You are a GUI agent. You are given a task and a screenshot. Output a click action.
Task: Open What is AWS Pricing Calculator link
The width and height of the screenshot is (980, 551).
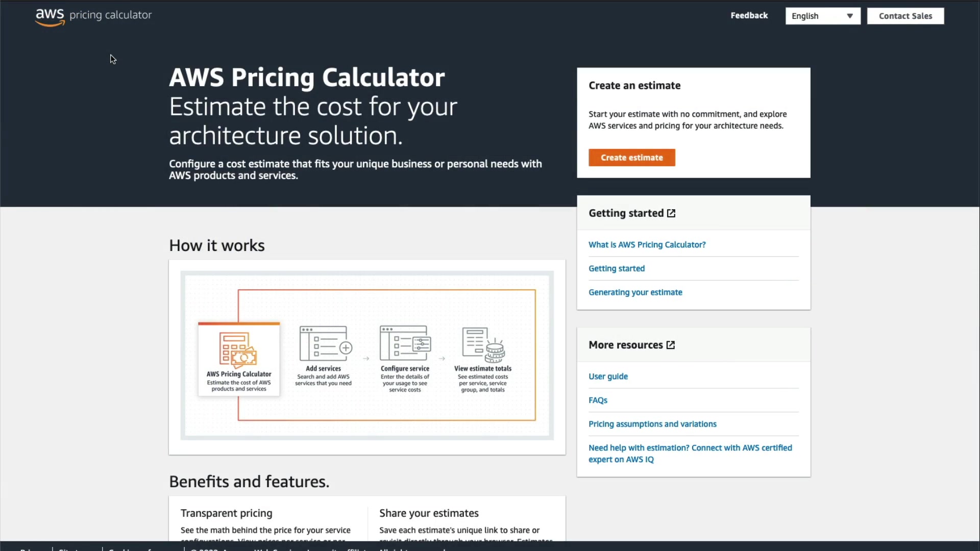(647, 245)
